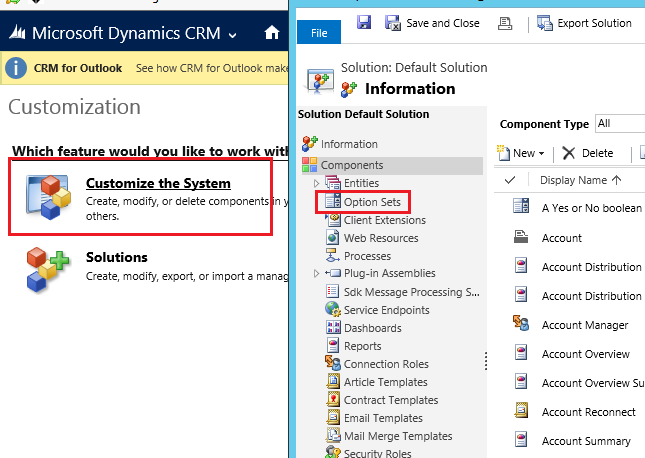Click the Service Endpoints icon
645x458 pixels.
click(x=333, y=310)
